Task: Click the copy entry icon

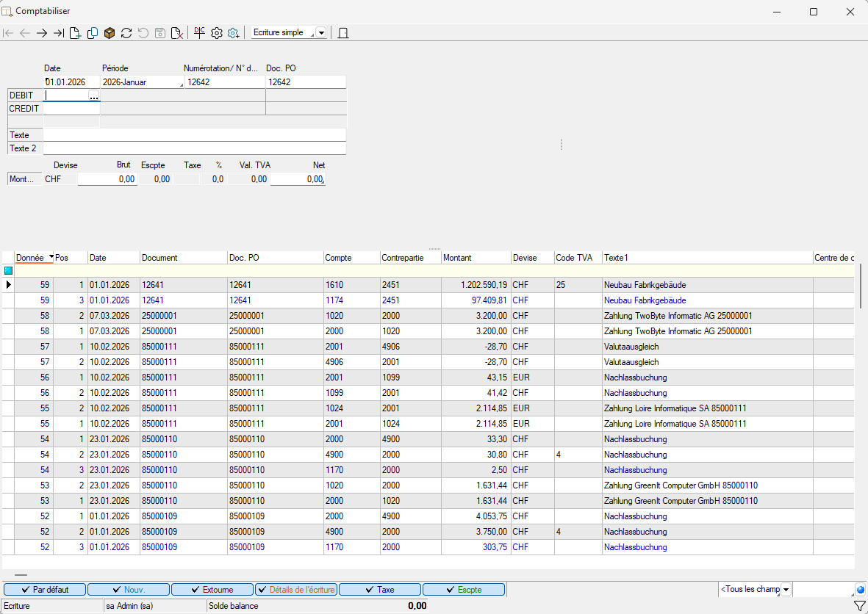Action: 93,33
